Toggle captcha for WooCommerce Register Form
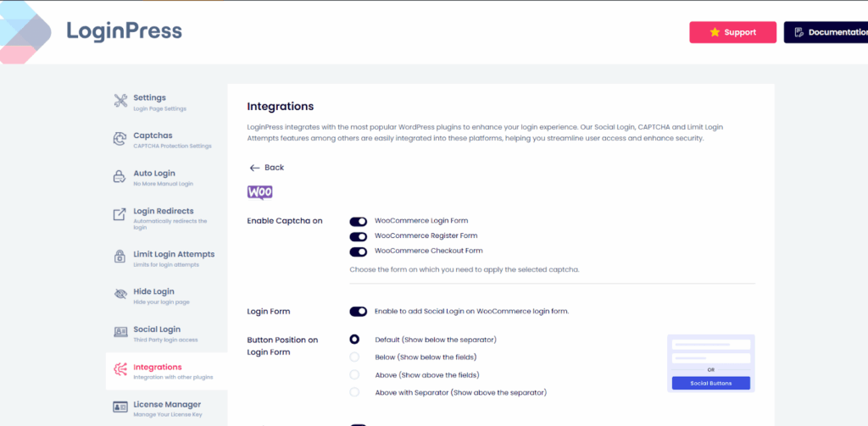 359,237
